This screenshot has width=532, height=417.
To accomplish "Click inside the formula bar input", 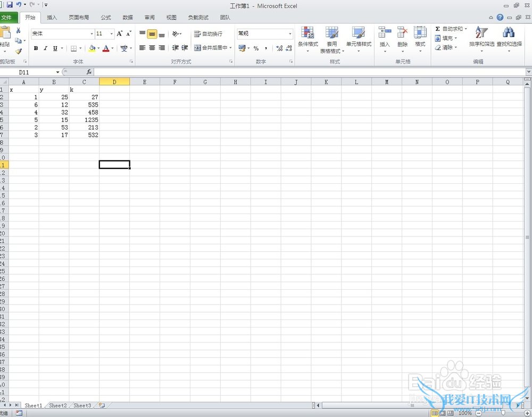I will pyautogui.click(x=310, y=72).
